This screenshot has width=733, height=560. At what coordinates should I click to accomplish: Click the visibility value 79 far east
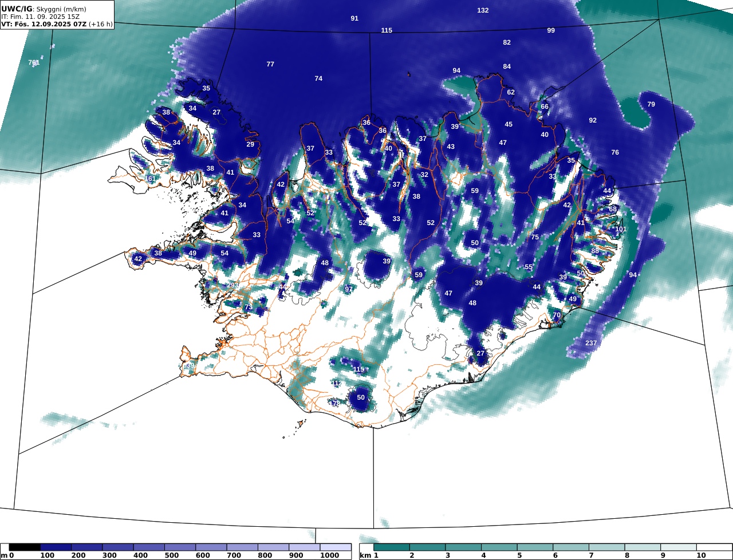pyautogui.click(x=651, y=104)
